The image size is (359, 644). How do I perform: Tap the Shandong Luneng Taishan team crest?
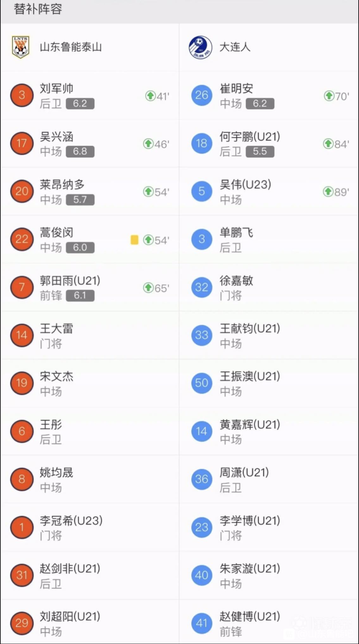point(21,47)
